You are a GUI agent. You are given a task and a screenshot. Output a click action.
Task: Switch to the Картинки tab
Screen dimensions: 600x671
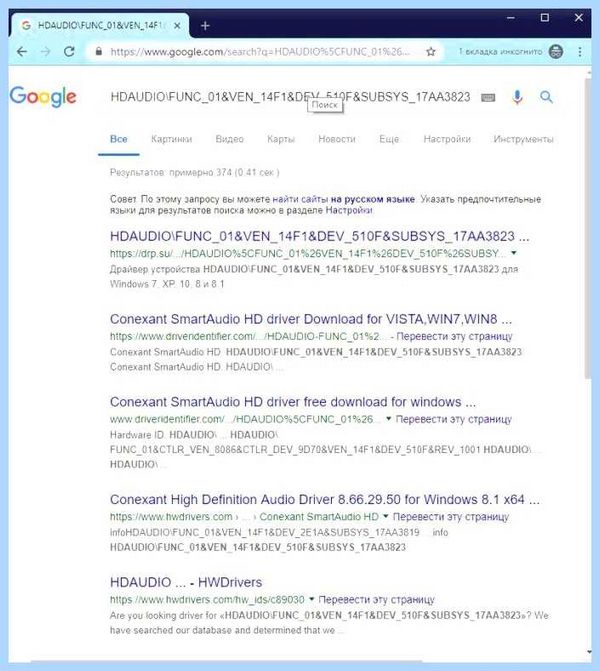pyautogui.click(x=171, y=139)
